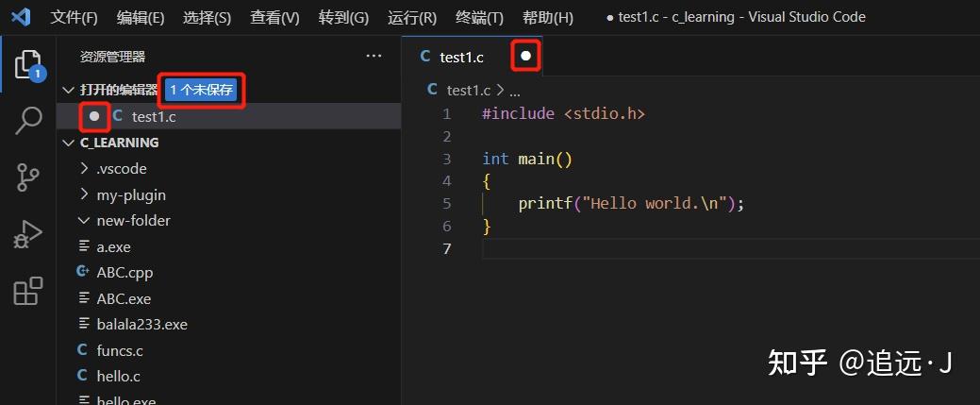
Task: Open the Extensions view icon
Action: point(28,291)
